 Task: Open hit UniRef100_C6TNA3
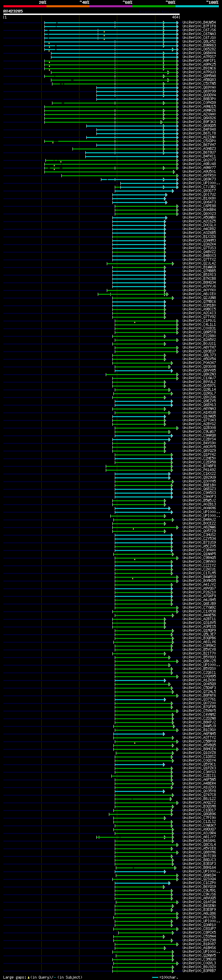[x=199, y=34]
